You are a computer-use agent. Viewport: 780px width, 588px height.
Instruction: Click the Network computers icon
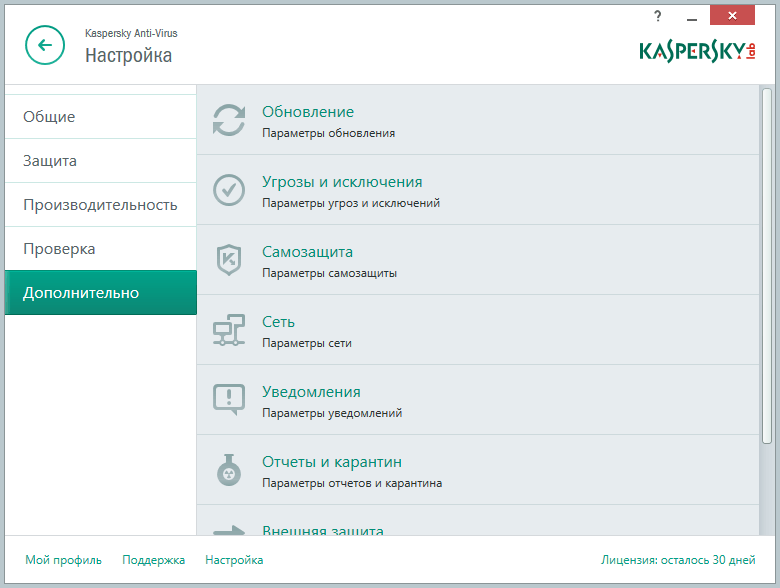[x=229, y=330]
